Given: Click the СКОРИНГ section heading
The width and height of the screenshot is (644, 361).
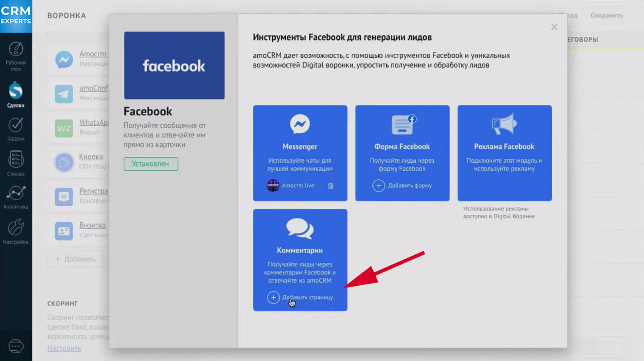Looking at the screenshot, I should (x=63, y=303).
